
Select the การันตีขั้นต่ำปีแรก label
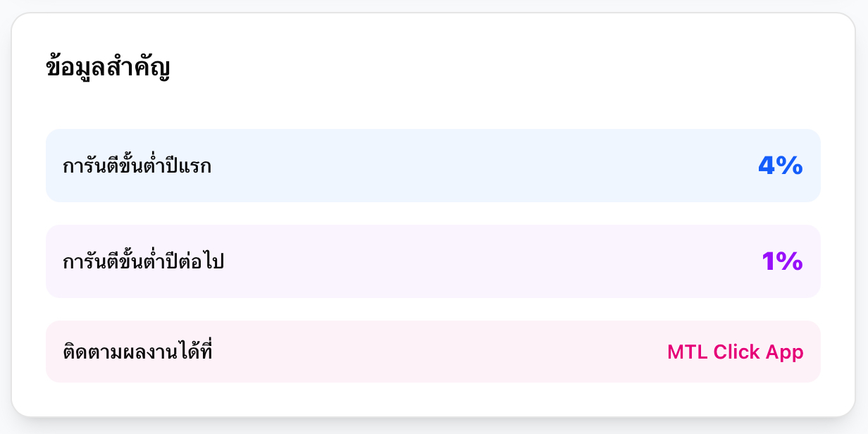click(x=137, y=167)
